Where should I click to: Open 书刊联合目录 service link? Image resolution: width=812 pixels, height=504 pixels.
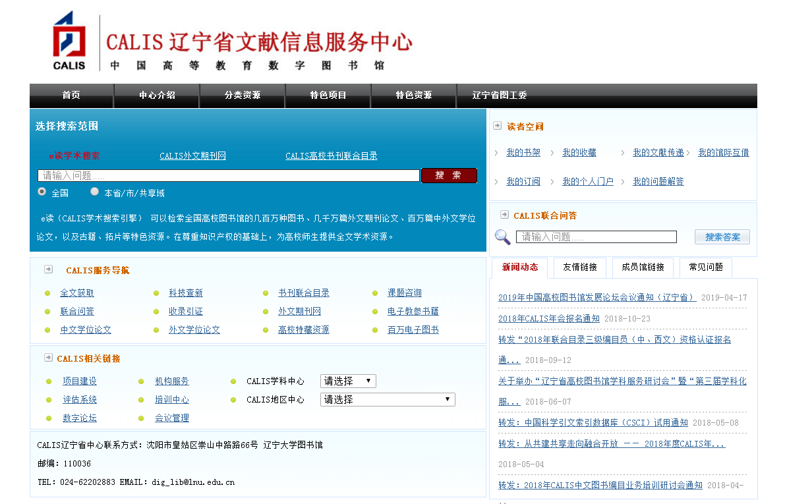[x=304, y=293]
